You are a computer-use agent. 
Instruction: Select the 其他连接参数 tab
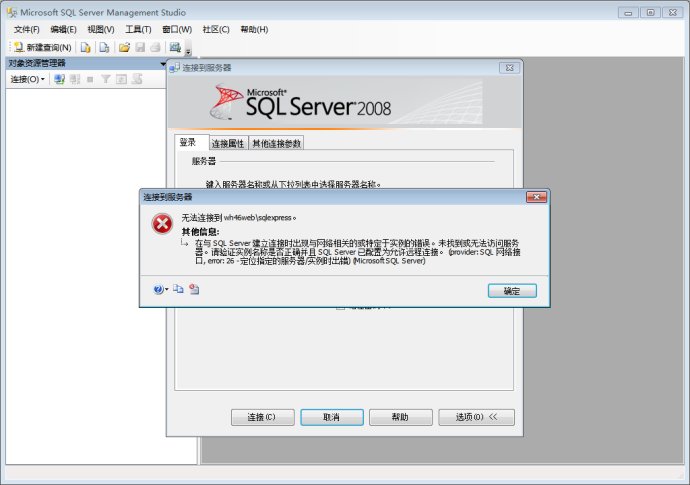click(276, 143)
